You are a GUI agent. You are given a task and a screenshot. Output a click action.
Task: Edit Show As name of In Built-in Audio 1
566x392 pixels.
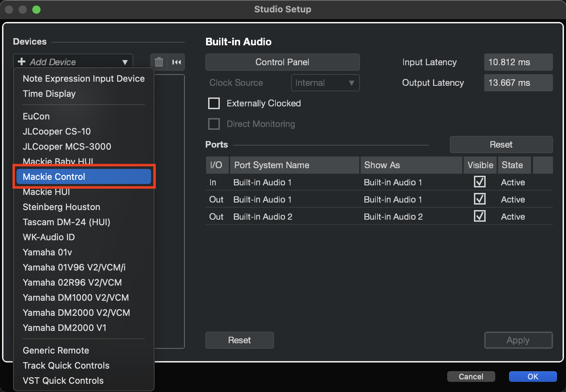[x=393, y=182]
